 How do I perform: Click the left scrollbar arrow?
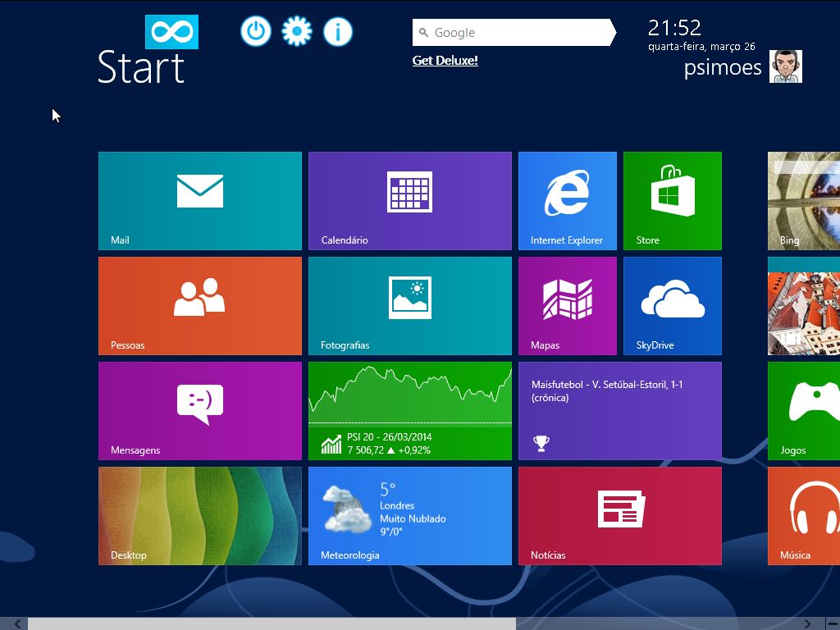(x=18, y=623)
